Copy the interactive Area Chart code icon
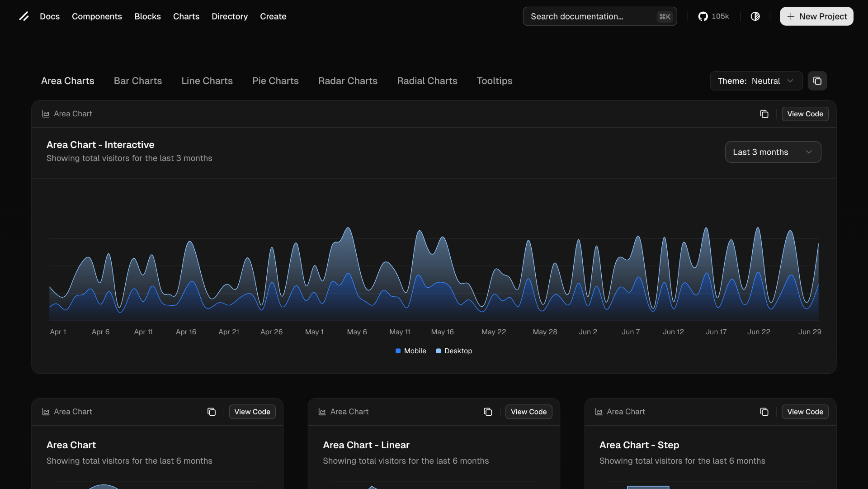 coord(764,114)
